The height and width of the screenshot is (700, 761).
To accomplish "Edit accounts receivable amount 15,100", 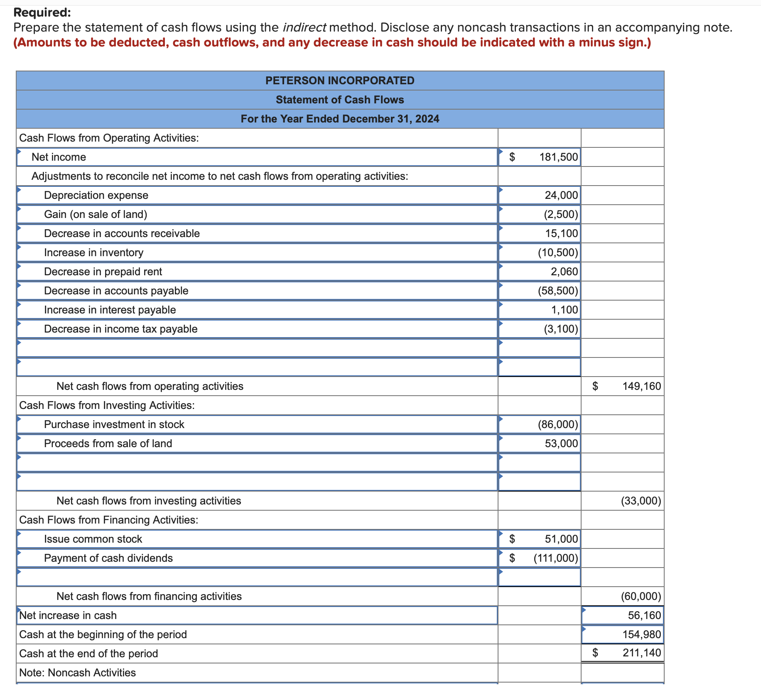I will (x=540, y=233).
